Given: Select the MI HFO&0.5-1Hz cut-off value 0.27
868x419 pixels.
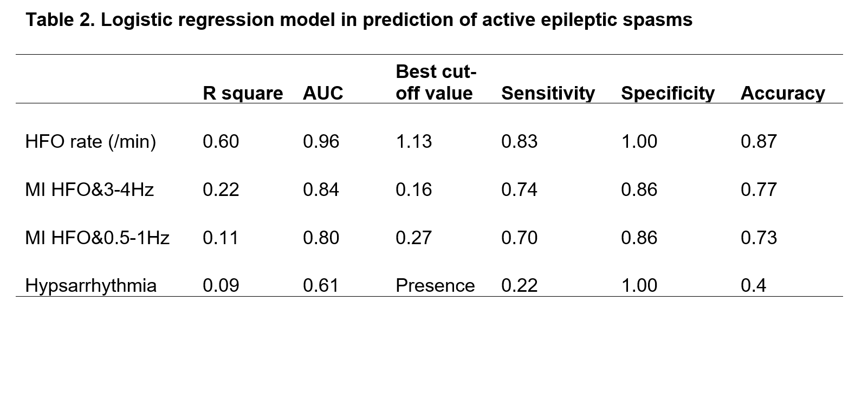Looking at the screenshot, I should coord(414,238).
